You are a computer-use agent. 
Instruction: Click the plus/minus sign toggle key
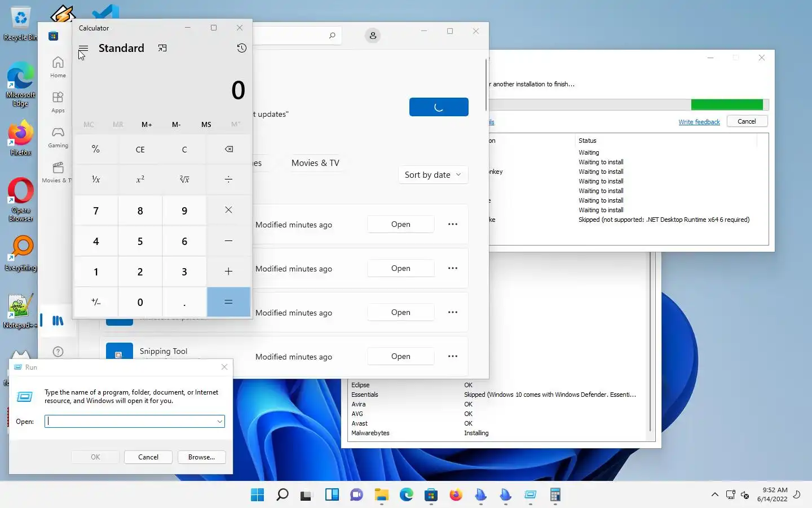coord(96,302)
